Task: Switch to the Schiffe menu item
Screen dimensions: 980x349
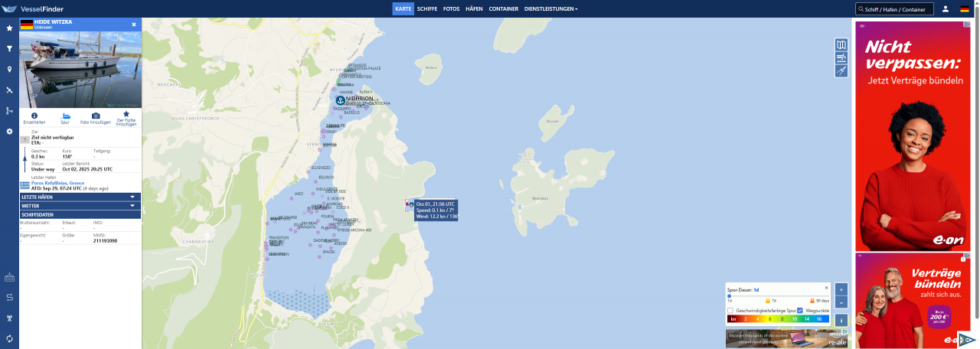Action: point(427,9)
